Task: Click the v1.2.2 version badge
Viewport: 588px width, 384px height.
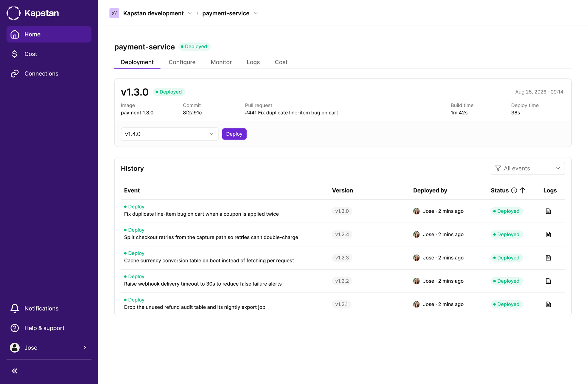Action: click(342, 281)
